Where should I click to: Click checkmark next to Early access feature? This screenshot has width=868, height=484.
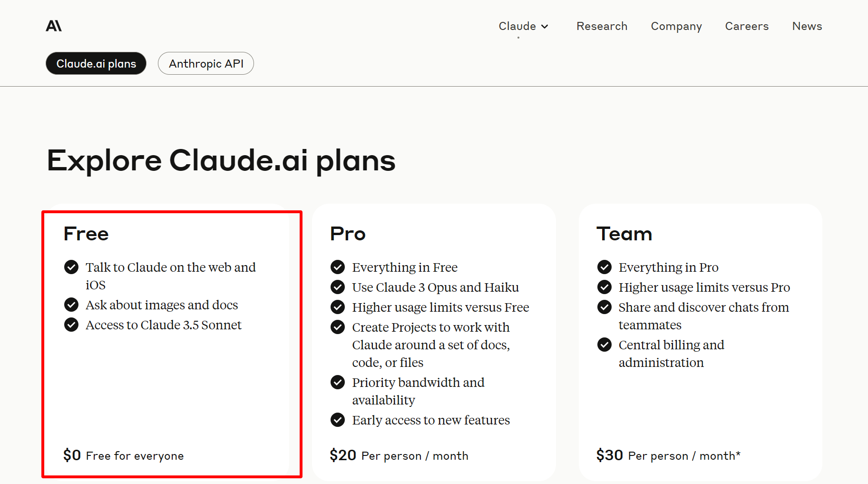tap(338, 420)
